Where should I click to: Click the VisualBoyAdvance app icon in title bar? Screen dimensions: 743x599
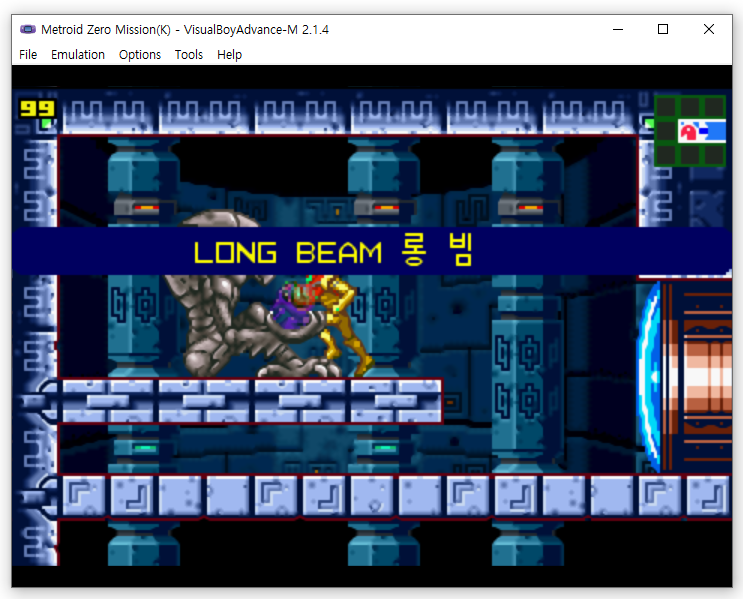tap(27, 29)
